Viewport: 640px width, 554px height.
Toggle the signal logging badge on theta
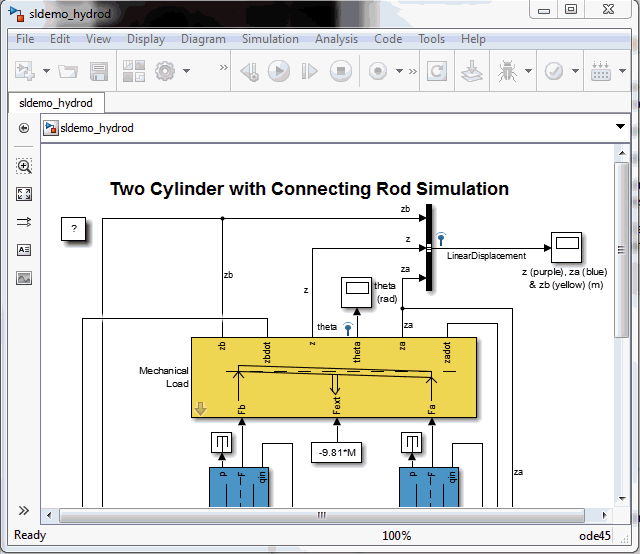[348, 326]
